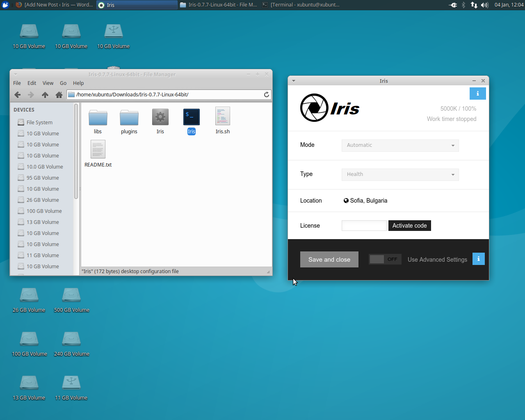Click the Activate code button

(x=409, y=226)
